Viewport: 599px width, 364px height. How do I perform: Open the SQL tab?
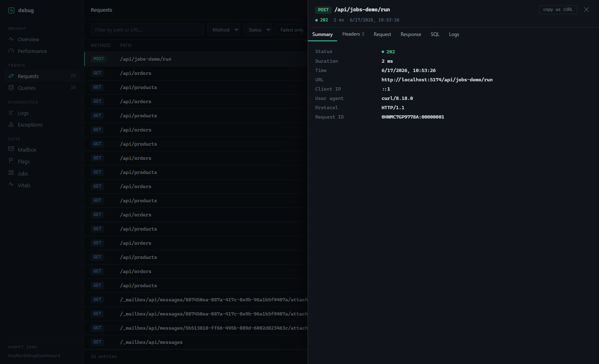pyautogui.click(x=435, y=34)
